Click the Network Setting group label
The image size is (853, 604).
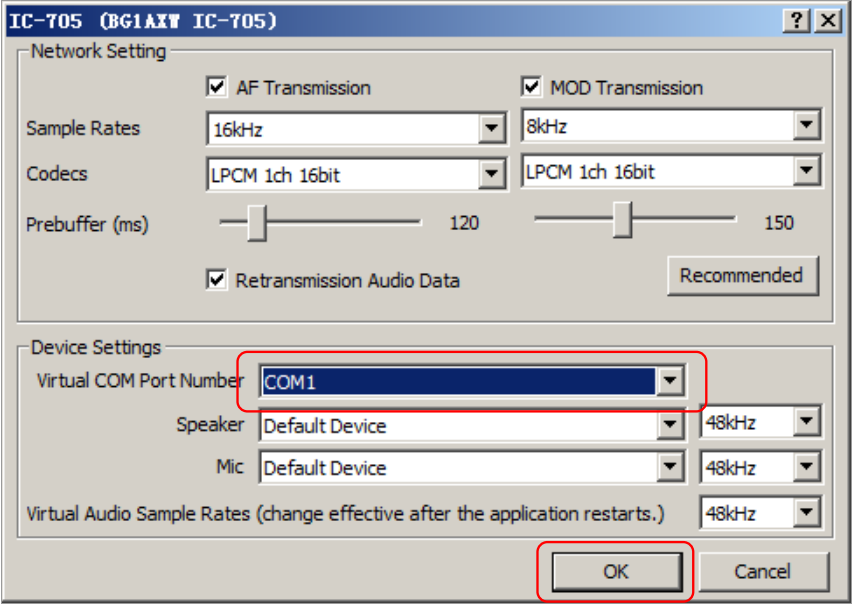[98, 51]
